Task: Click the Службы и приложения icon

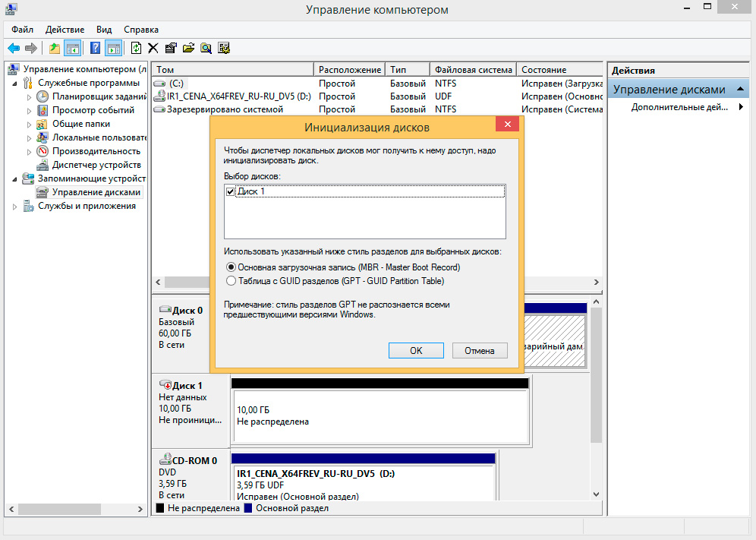Action: click(x=28, y=206)
